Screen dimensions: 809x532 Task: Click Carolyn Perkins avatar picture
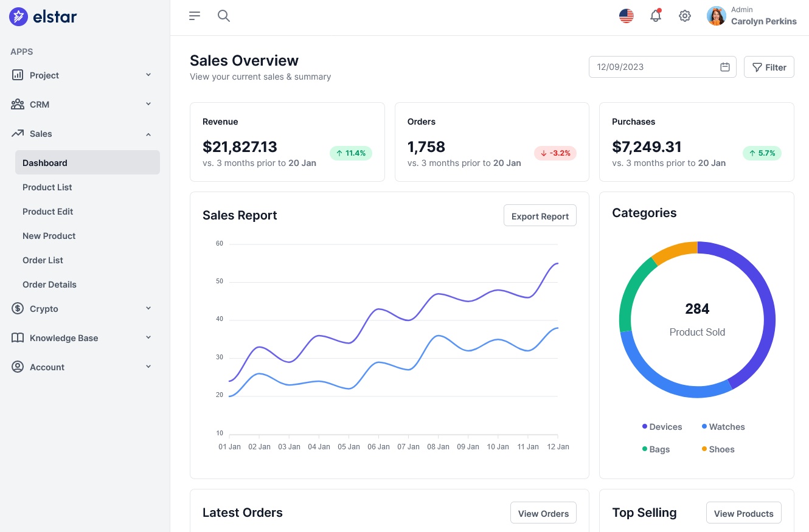pos(717,16)
